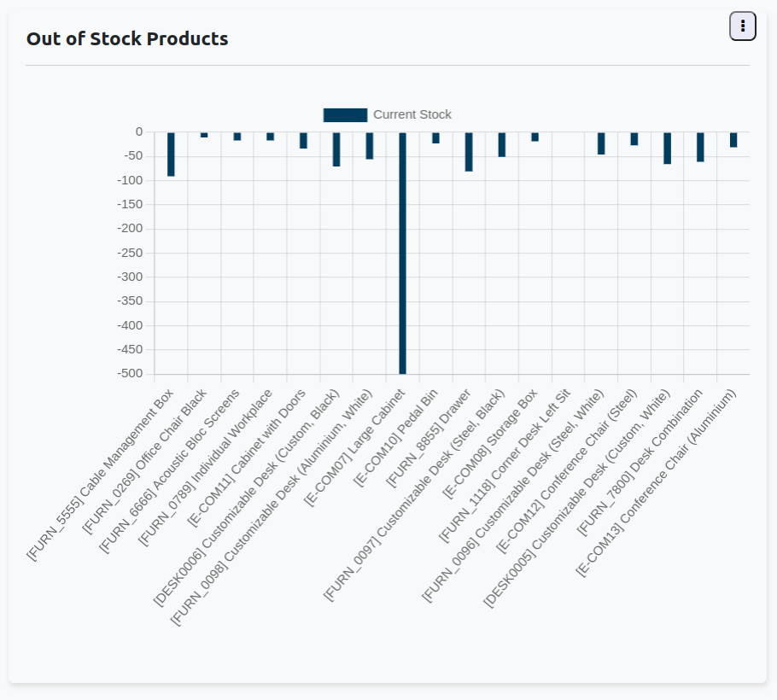Click the Storage Box bar
Screen dimensions: 777x700
pos(535,137)
